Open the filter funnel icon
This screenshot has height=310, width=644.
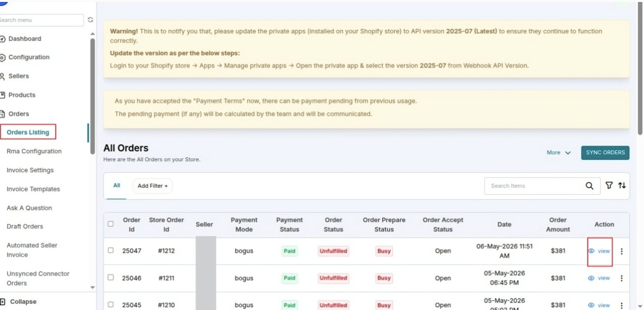tap(609, 186)
